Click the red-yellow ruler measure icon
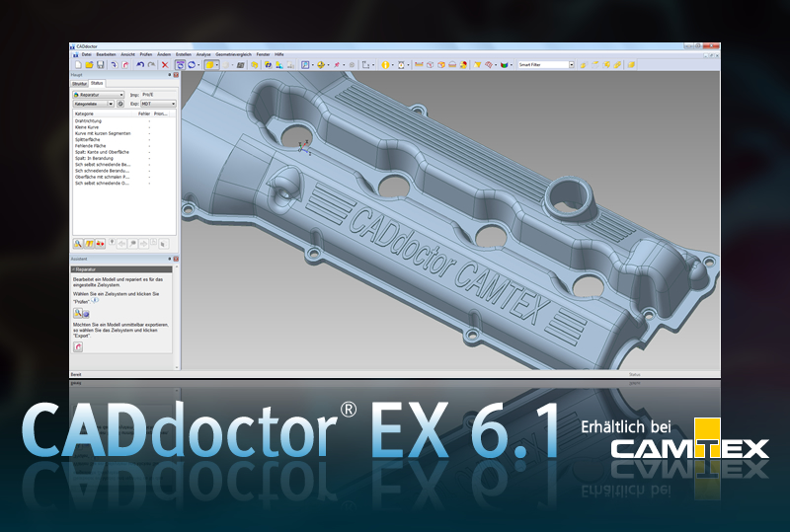Viewport: 790px width, 532px height. [x=419, y=65]
